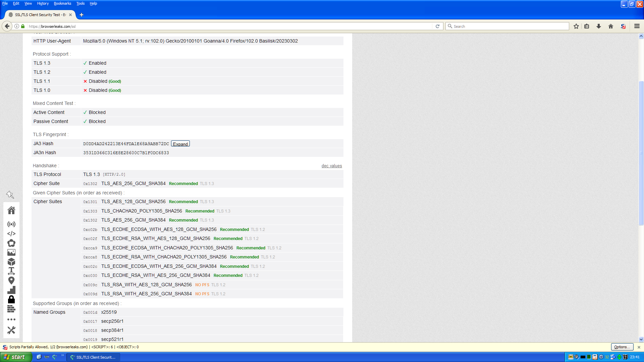Open the Tools menu
The height and width of the screenshot is (362, 644).
tap(80, 3)
